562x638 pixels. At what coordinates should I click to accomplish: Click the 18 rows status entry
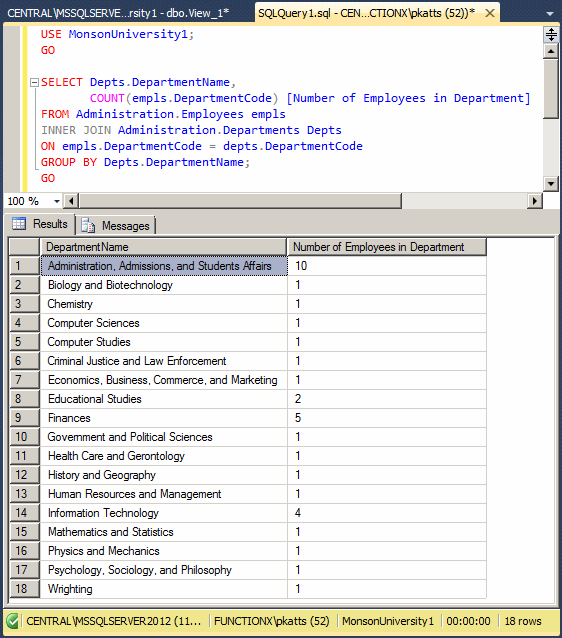coord(523,621)
